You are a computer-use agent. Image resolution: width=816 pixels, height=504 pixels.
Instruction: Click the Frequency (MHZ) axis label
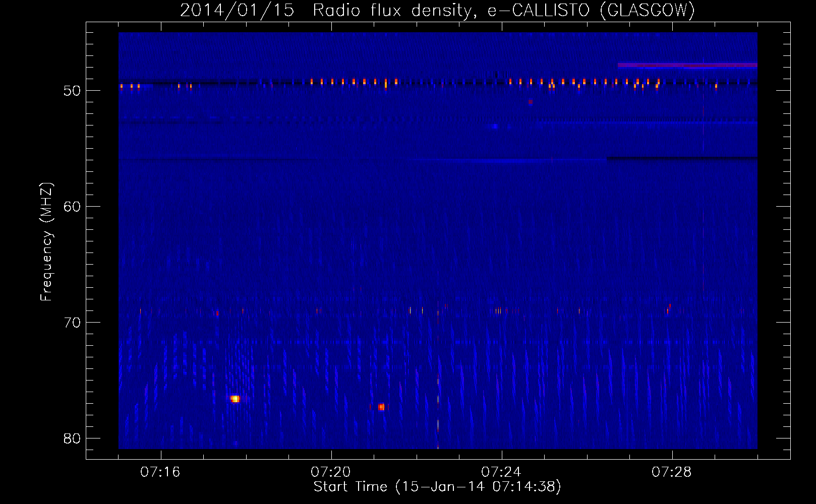[46, 242]
